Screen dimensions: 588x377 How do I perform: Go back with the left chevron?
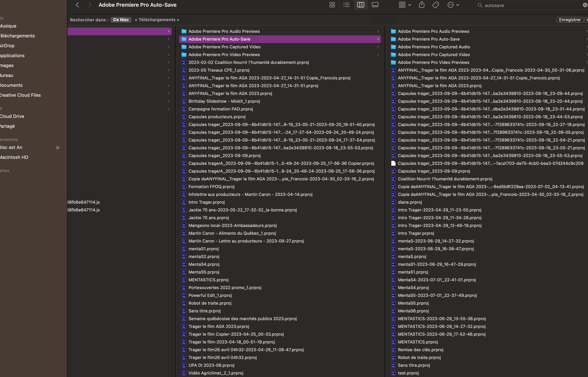click(77, 5)
